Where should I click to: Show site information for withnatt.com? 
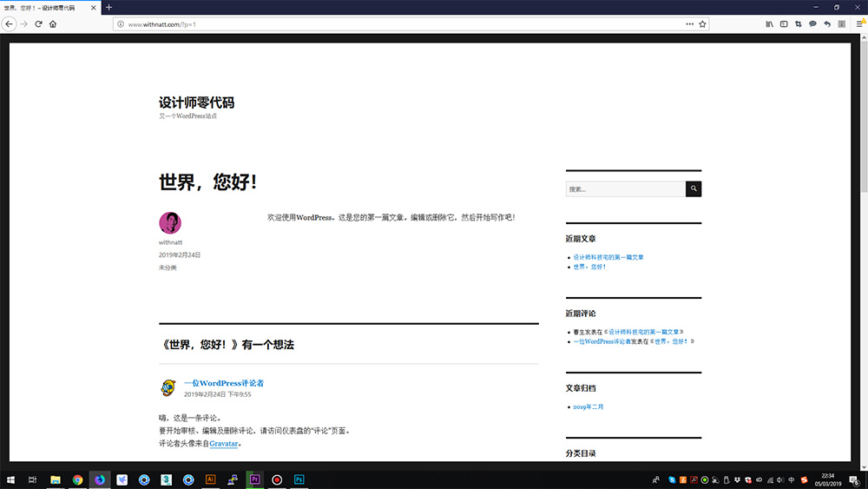coord(121,23)
